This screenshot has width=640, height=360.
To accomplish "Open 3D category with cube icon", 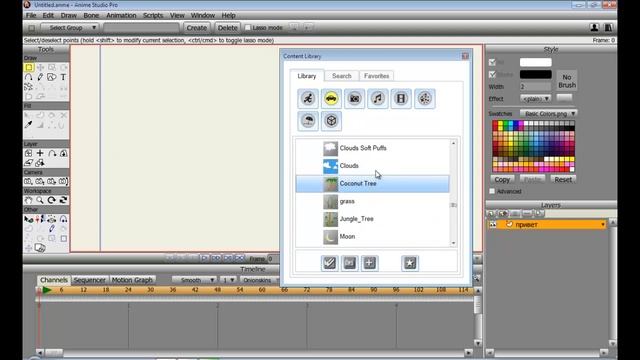I will point(331,121).
